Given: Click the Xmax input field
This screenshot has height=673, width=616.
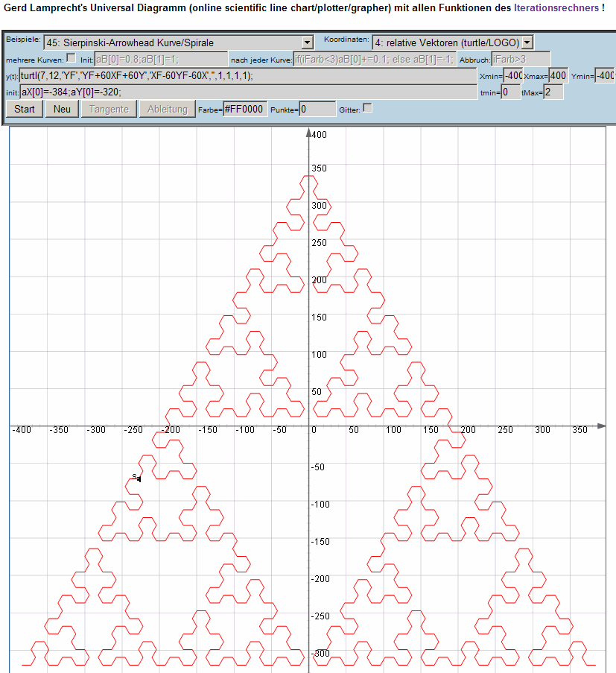Looking at the screenshot, I should 559,76.
